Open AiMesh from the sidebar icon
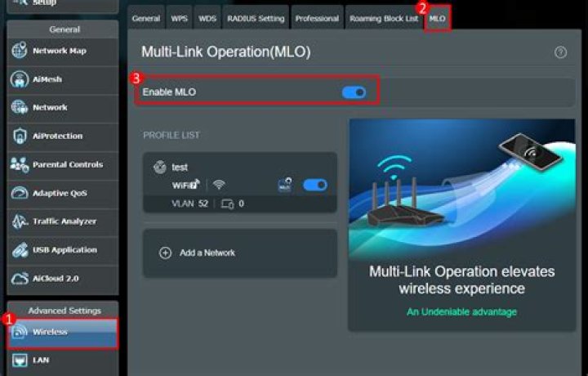Viewport: 588px width, 376px height. [20, 79]
